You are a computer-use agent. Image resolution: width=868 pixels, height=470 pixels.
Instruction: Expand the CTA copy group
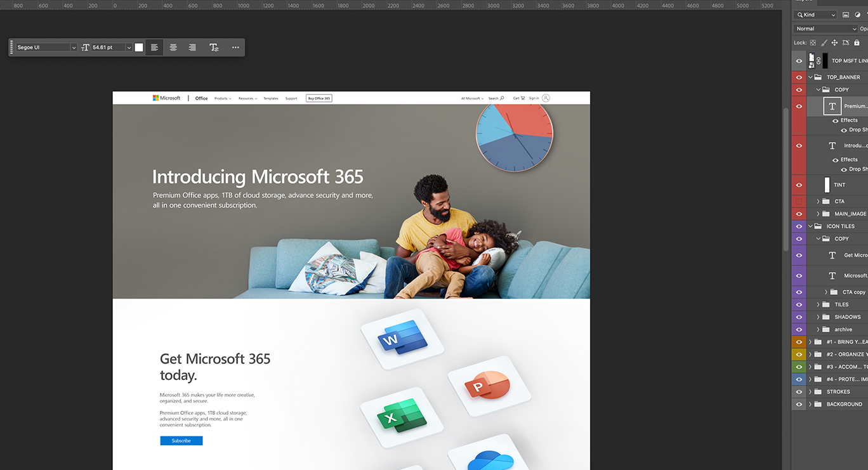pyautogui.click(x=826, y=292)
